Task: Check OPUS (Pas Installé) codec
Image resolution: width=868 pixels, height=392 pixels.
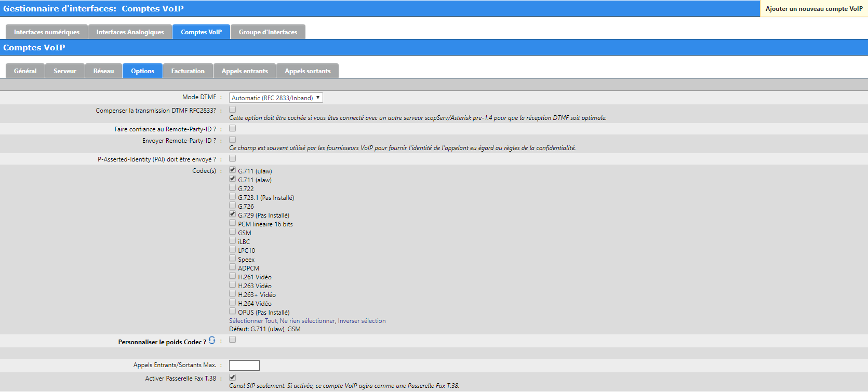Action: pos(233,312)
